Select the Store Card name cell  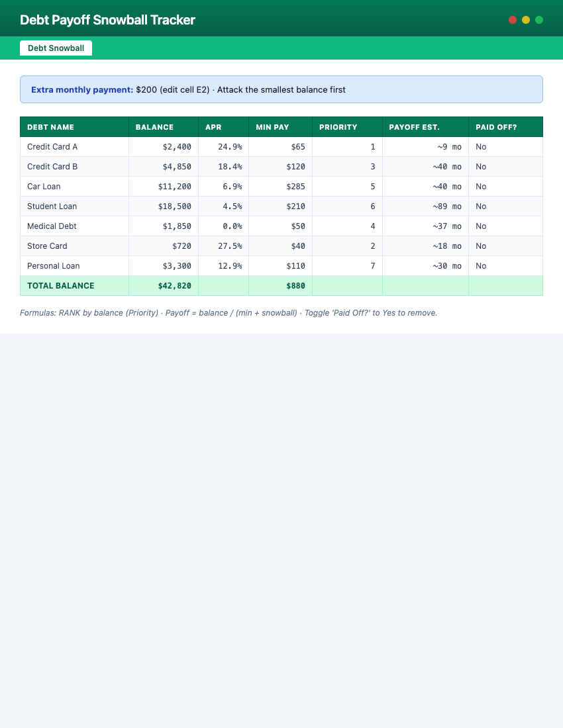click(74, 246)
